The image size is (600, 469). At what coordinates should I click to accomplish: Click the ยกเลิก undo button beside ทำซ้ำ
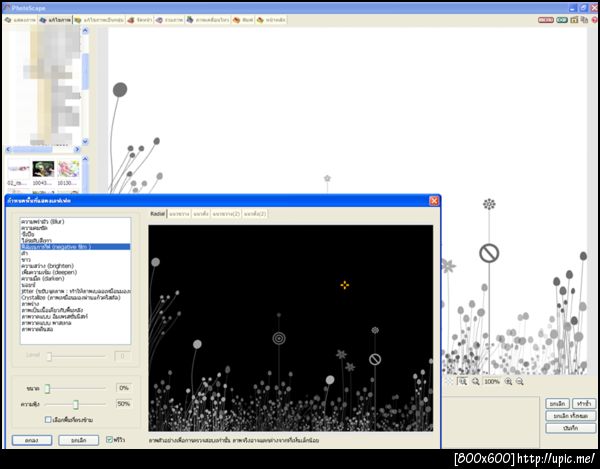(x=558, y=404)
